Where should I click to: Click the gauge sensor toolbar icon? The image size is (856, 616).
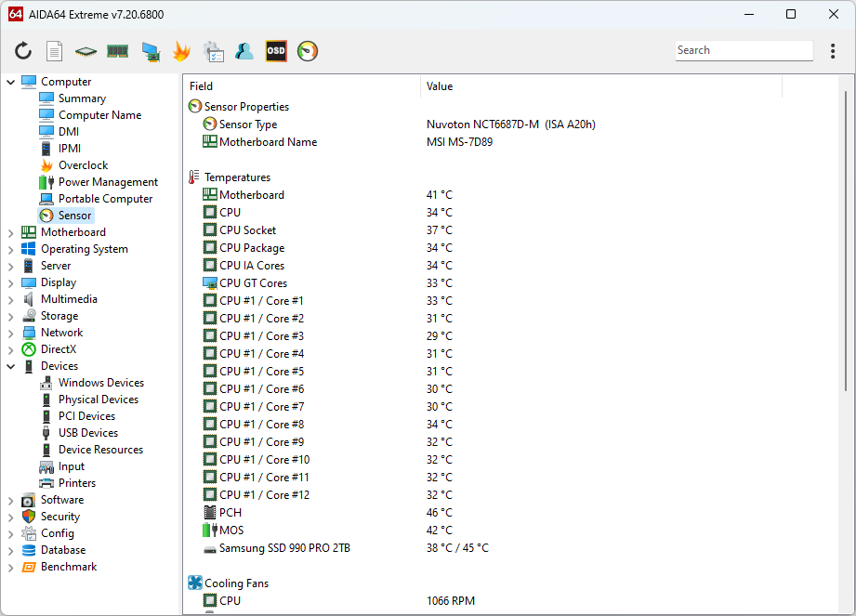pyautogui.click(x=308, y=51)
